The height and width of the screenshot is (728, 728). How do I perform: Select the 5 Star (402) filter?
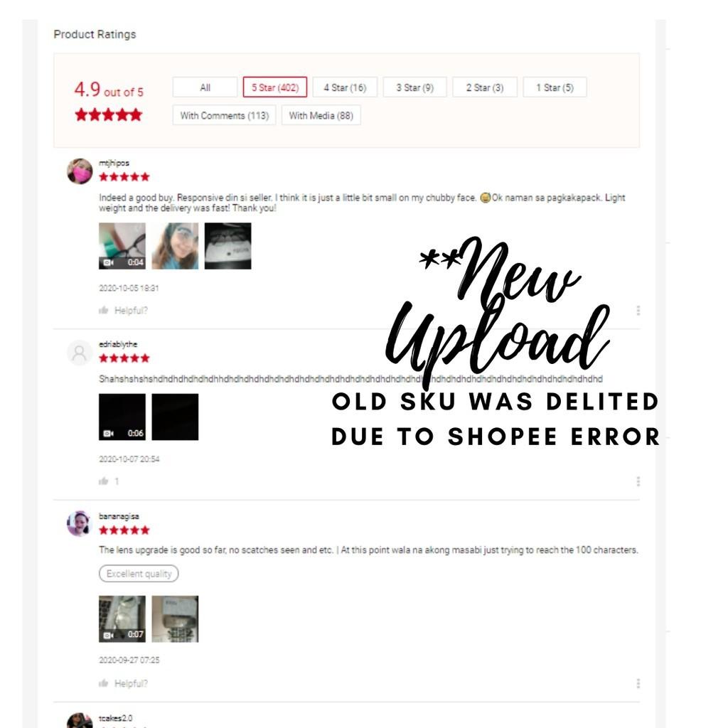click(x=275, y=87)
